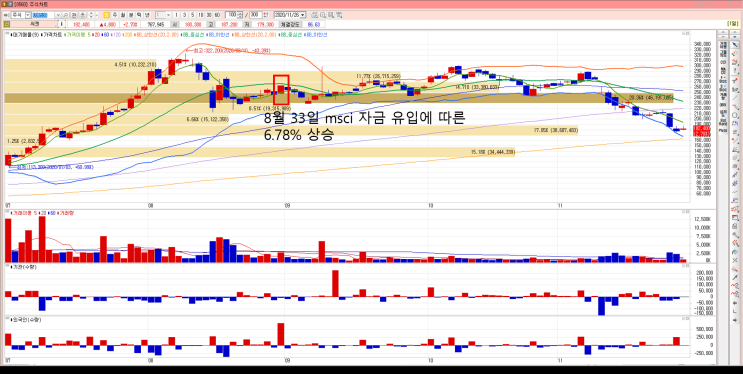Choose the 10 interval button

(201, 15)
